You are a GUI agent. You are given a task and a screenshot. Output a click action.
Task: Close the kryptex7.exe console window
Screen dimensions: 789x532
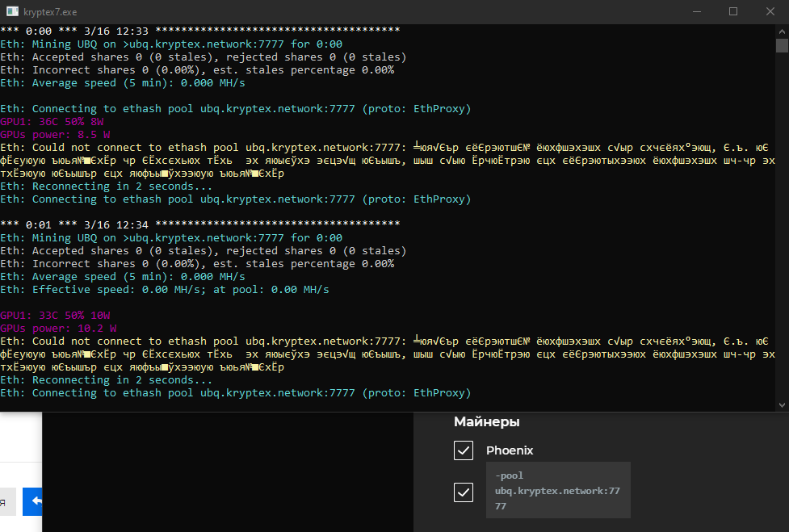point(770,11)
